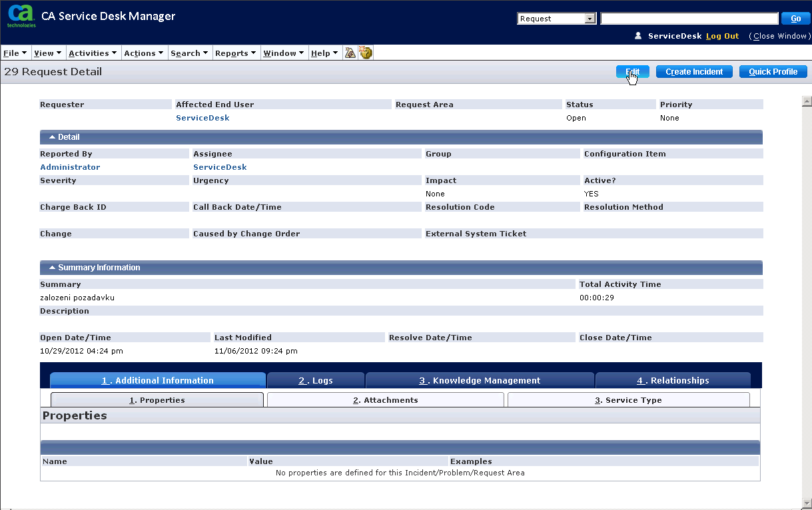This screenshot has height=510, width=812.
Task: Click the ServiceDesk username in the header
Action: 675,36
